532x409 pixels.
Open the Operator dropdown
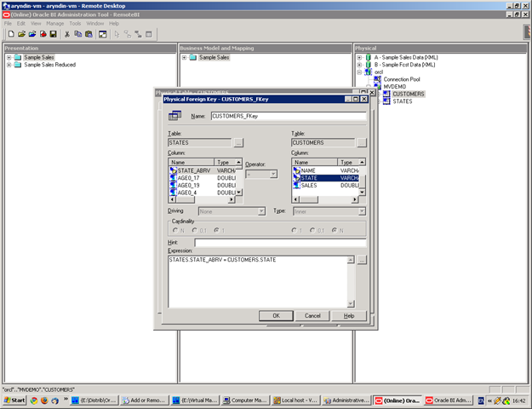coord(273,175)
